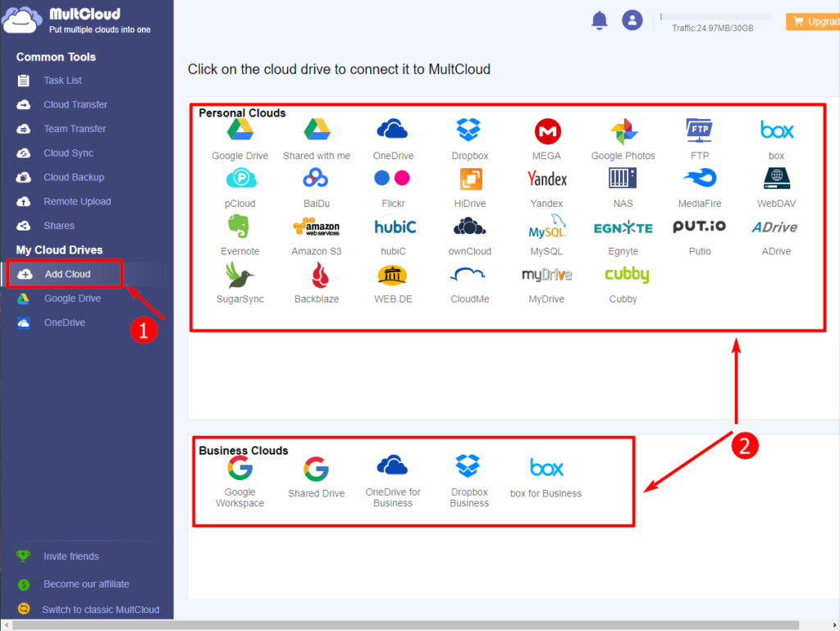Click the traffic usage progress bar
This screenshot has height=631, width=840.
point(715,16)
